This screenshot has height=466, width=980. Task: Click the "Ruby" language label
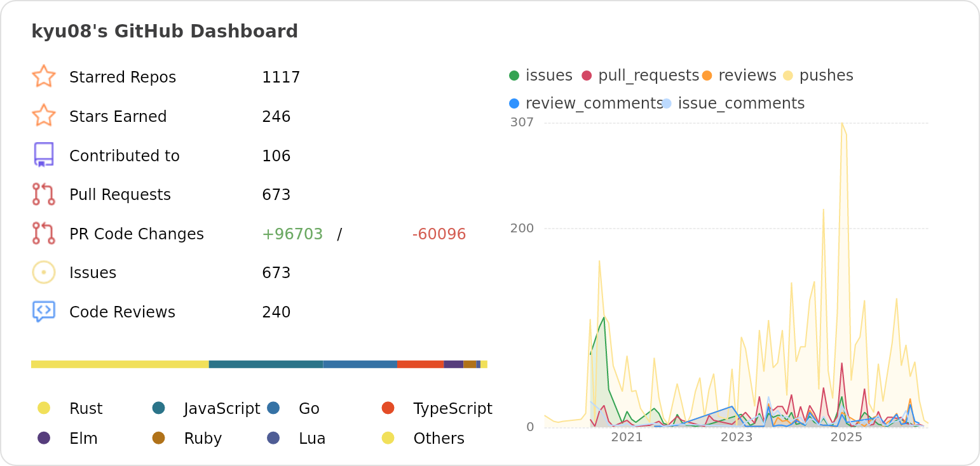pos(203,439)
